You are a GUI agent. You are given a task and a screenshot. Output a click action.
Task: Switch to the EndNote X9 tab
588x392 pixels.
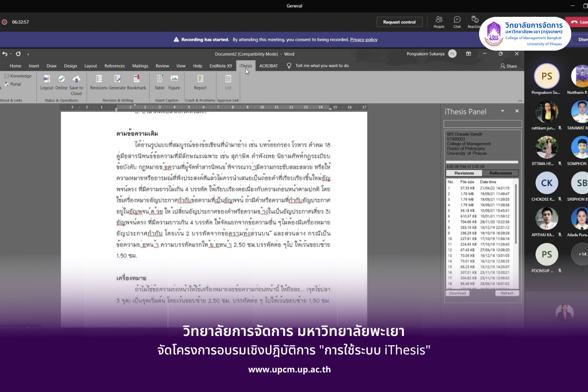tap(220, 66)
